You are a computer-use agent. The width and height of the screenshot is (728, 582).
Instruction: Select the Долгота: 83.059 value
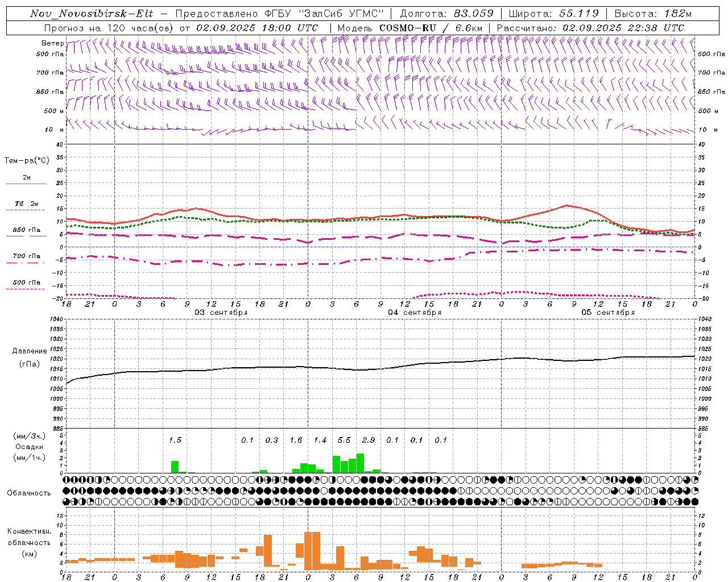pos(446,14)
